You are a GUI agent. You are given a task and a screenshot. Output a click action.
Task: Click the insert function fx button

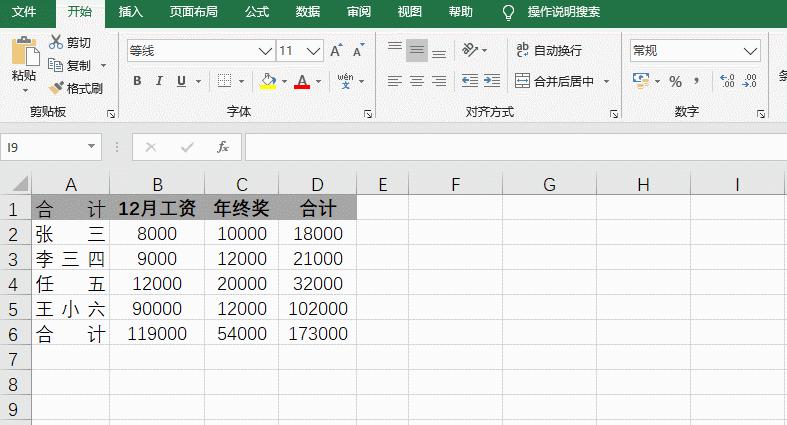click(x=223, y=147)
